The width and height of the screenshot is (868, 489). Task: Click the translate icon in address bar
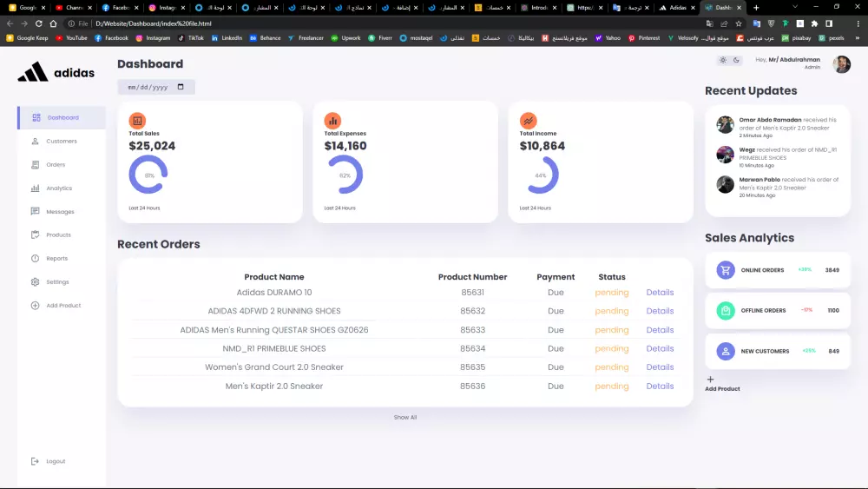point(710,23)
